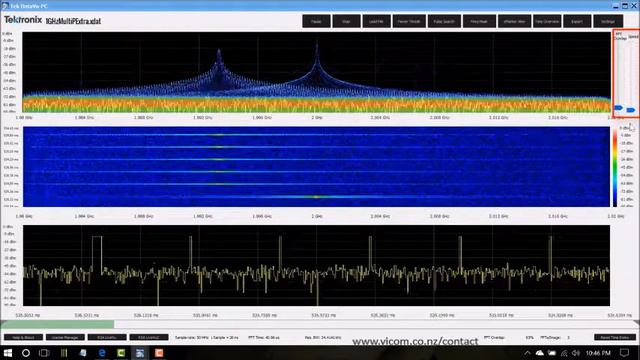The image size is (640, 360).
Task: Click the color scale legend bar
Action: coord(615,167)
